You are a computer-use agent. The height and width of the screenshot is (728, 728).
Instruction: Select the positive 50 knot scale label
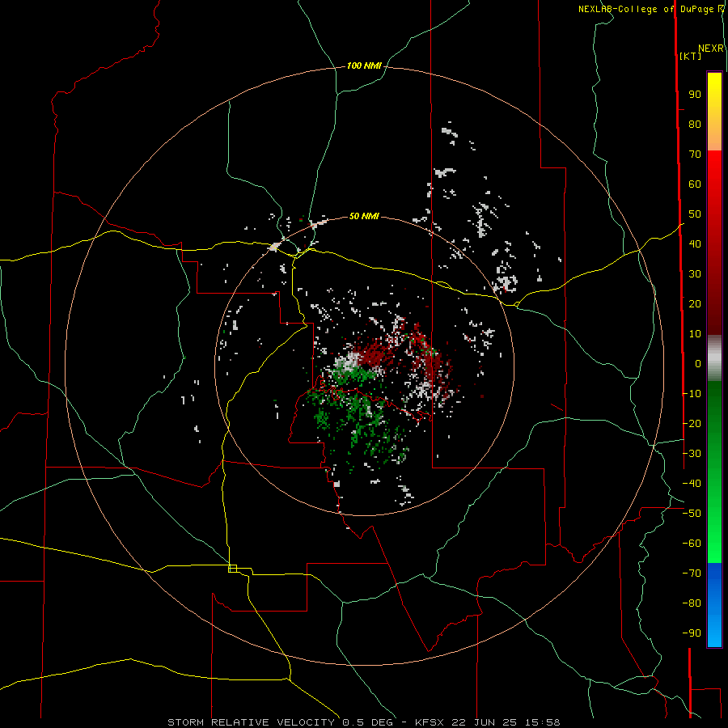pos(695,214)
